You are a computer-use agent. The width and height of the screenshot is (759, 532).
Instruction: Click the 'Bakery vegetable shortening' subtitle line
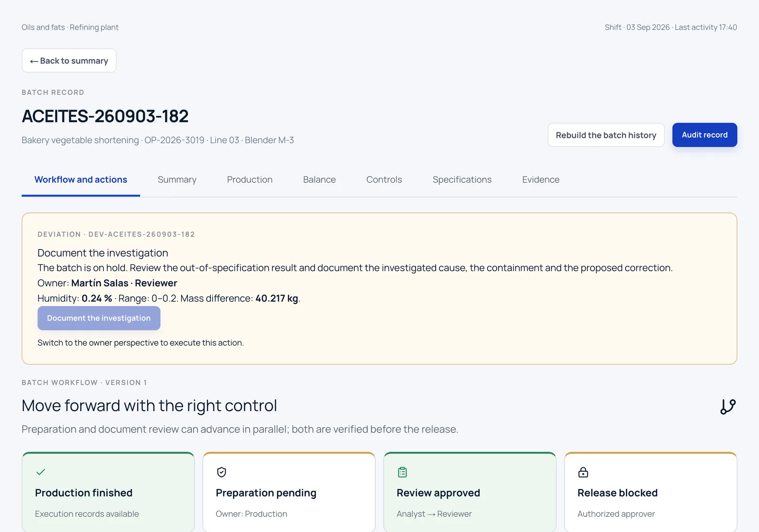point(157,140)
